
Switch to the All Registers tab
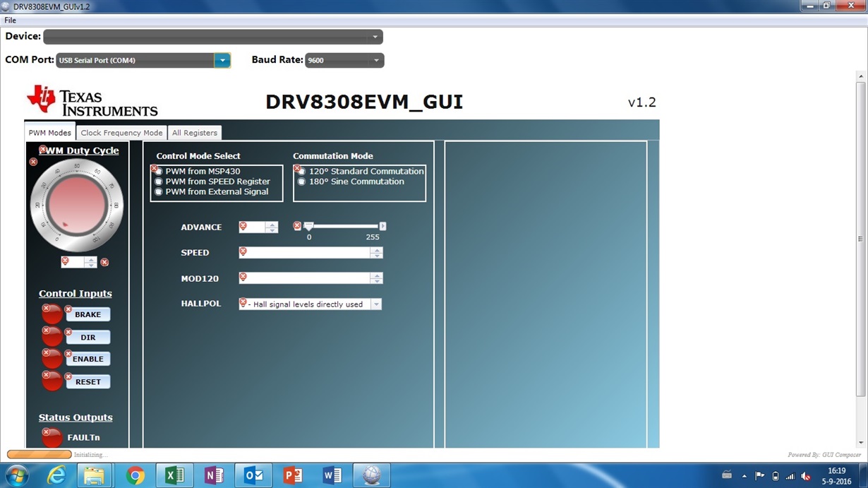(195, 133)
